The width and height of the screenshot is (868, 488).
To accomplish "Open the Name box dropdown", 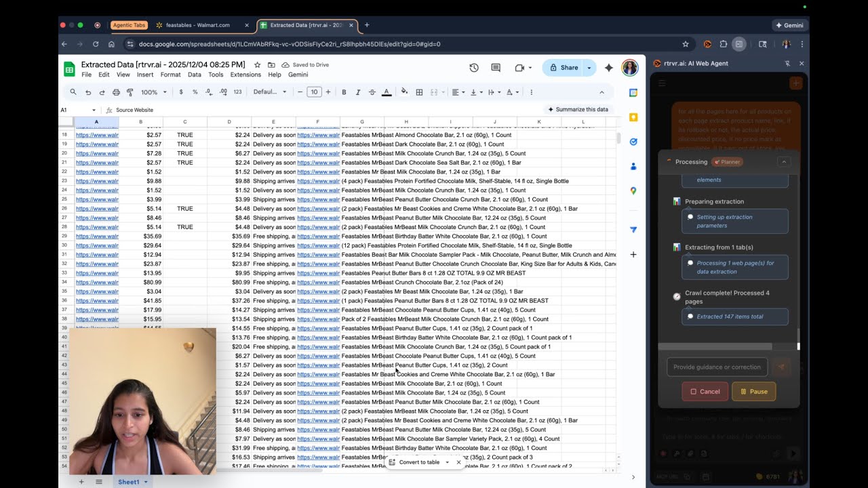I will [x=94, y=110].
